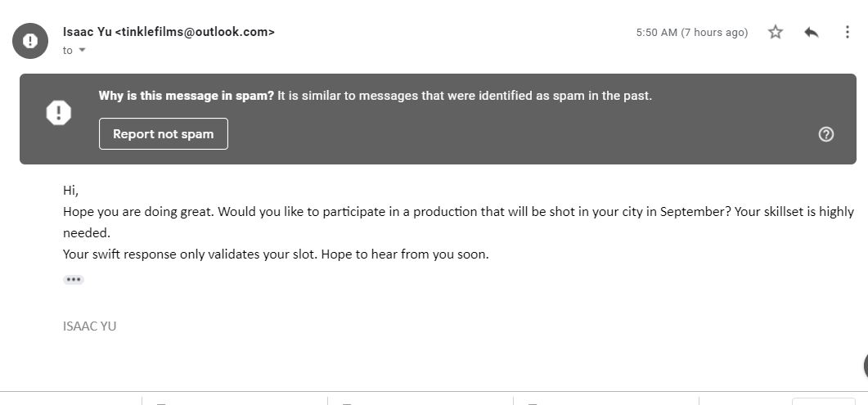Click the spam warning icon in the gray banner
Screen dimensions: 868x405
coord(59,113)
